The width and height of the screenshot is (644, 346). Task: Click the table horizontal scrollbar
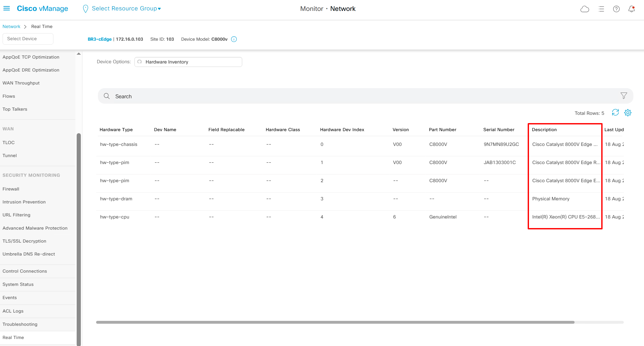pyautogui.click(x=335, y=322)
